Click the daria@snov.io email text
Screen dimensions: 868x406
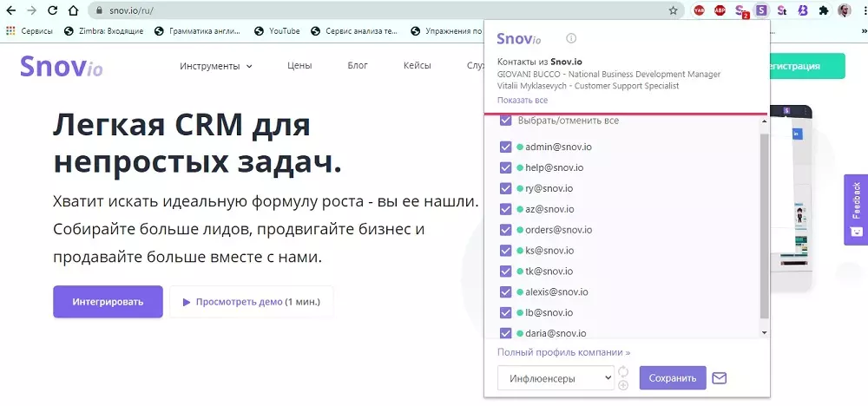(x=556, y=333)
